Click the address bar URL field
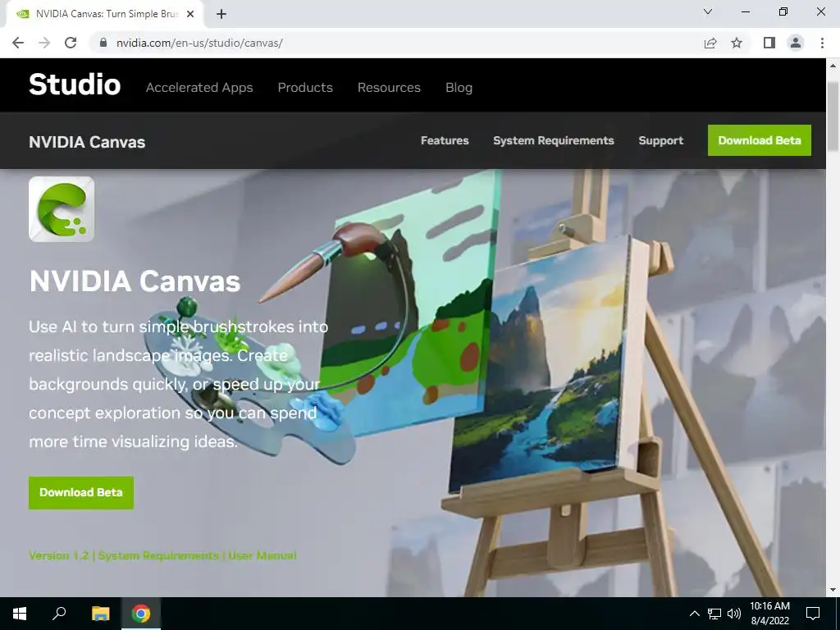The height and width of the screenshot is (630, 840). (x=396, y=43)
